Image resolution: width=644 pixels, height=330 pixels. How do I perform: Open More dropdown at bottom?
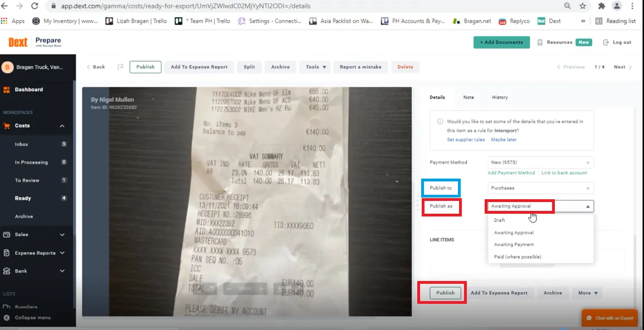[x=588, y=293]
